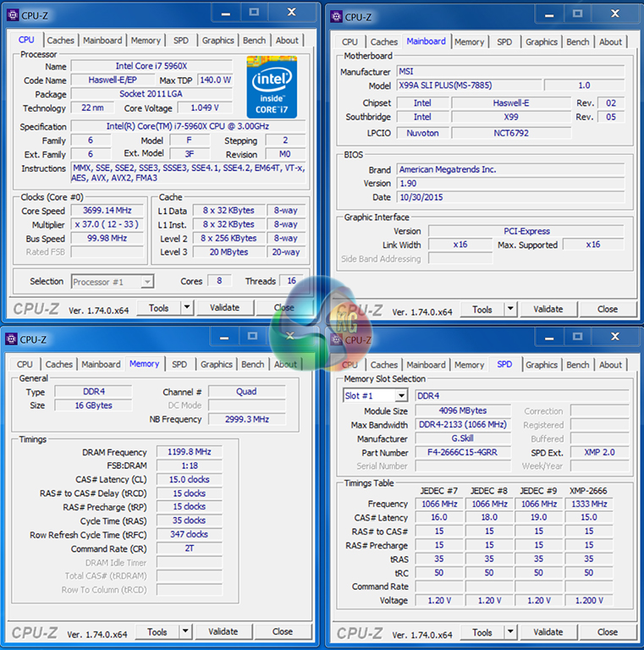Click motherboard model X99A SLI PLUS(MS-7885)

click(469, 85)
